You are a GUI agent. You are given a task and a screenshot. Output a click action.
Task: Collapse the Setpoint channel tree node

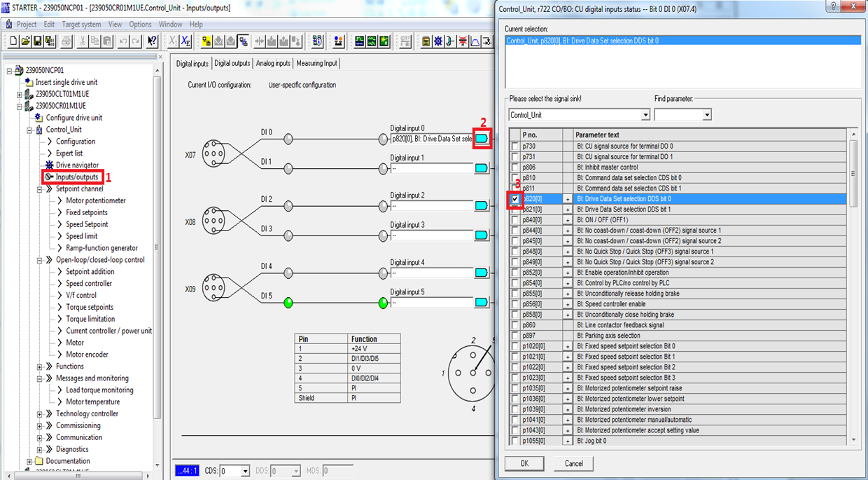click(40, 189)
